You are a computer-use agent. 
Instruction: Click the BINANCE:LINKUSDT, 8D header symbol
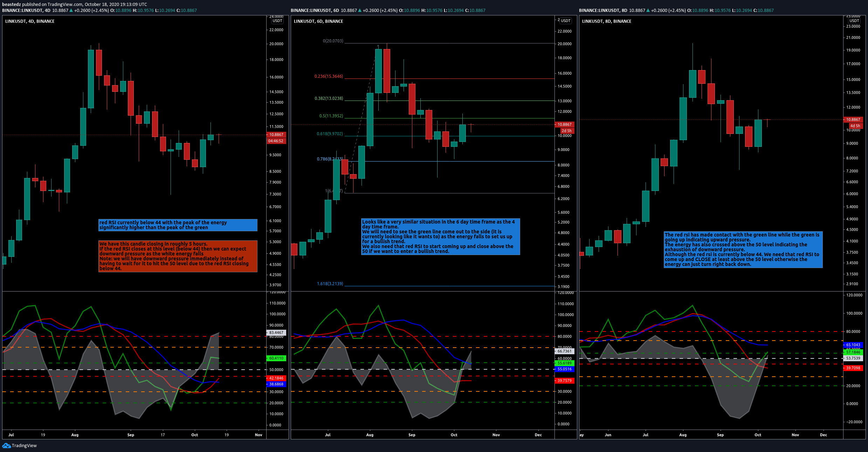(x=603, y=11)
